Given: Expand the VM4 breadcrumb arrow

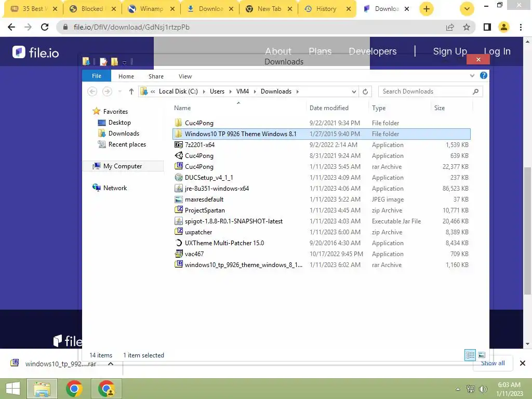Looking at the screenshot, I should 255,91.
